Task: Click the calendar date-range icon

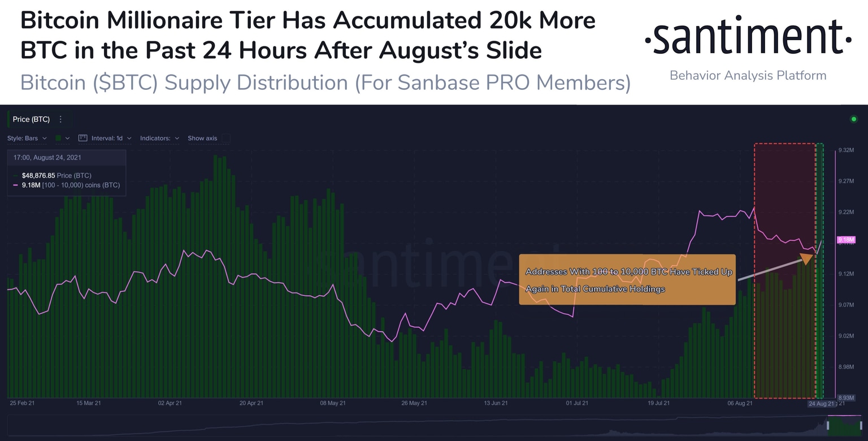Action: [83, 138]
